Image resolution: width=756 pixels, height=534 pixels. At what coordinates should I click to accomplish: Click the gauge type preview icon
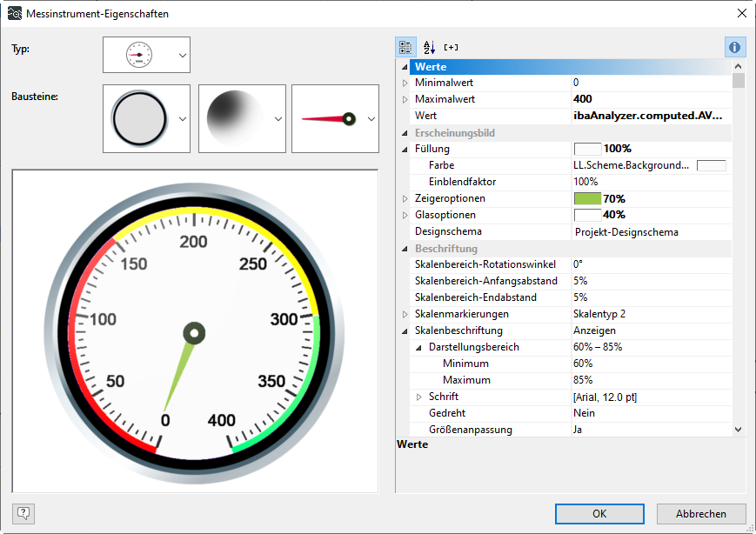[138, 55]
